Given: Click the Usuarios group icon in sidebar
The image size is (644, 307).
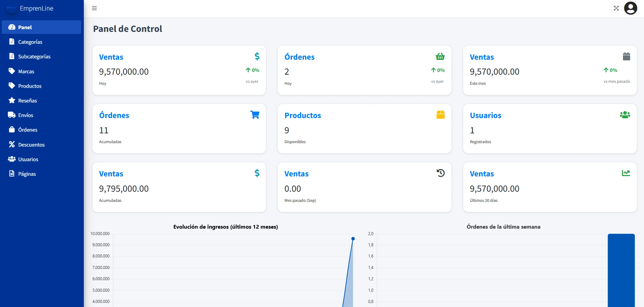Looking at the screenshot, I should click(12, 159).
